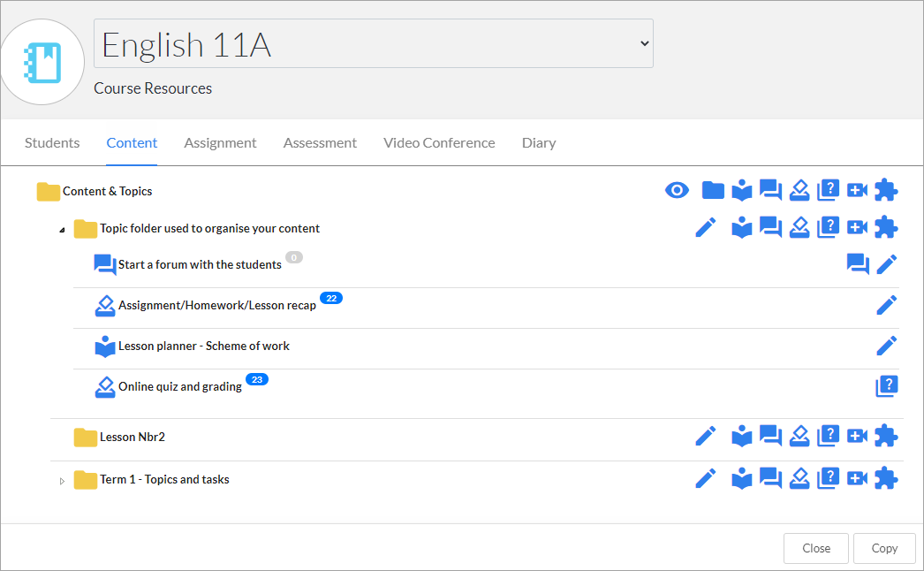Select the Lesson Nbr2 folder
Viewport: 924px width, 571px height.
tap(132, 438)
